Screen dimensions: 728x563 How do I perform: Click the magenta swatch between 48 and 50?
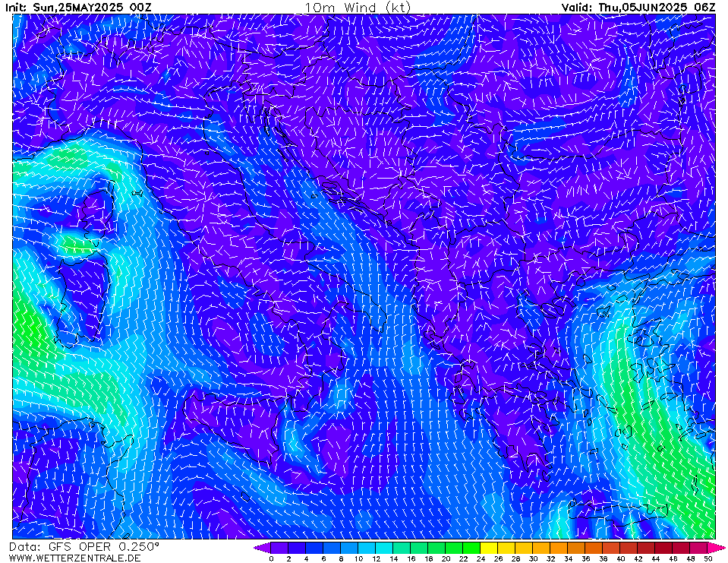click(698, 548)
